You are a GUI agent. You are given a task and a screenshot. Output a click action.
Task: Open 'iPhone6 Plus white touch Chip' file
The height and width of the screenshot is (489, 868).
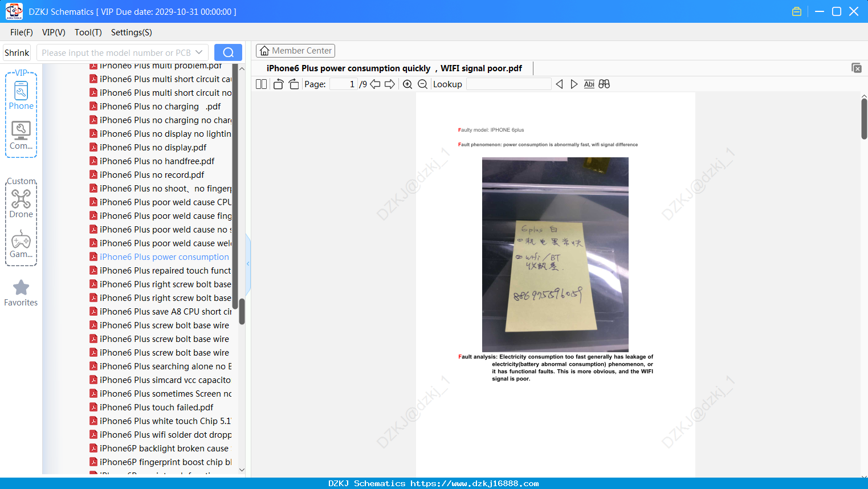click(160, 421)
